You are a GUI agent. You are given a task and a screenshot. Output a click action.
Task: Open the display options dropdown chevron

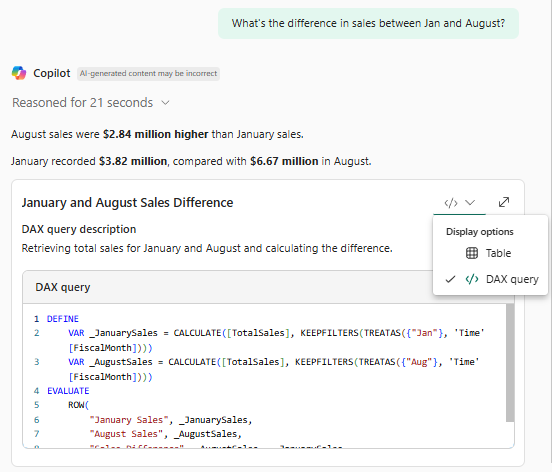click(470, 202)
